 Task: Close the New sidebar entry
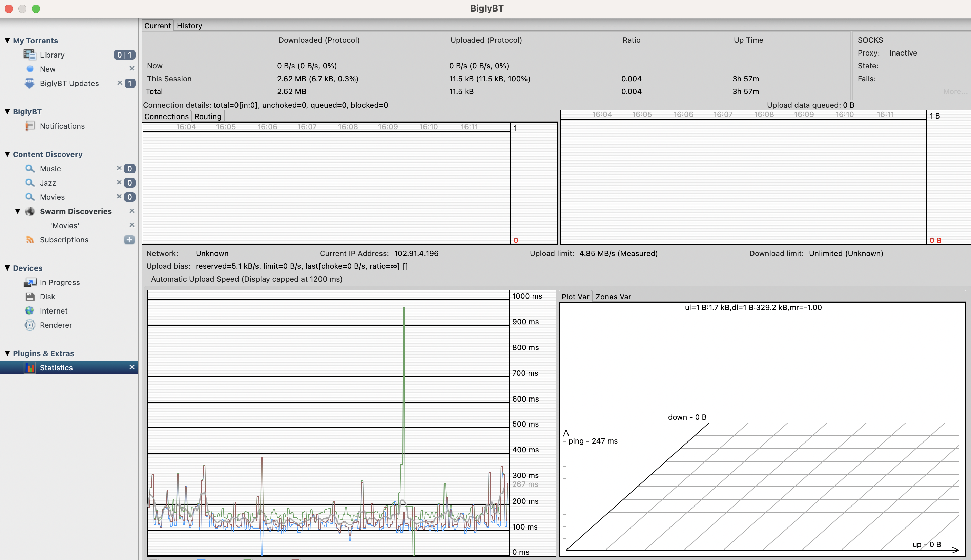(132, 68)
